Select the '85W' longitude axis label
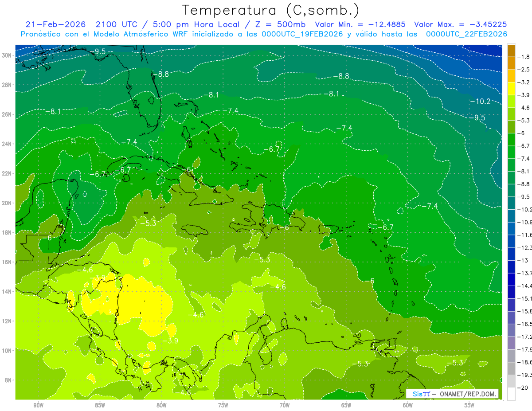Image resolution: width=532 pixels, height=411 pixels. pyautogui.click(x=100, y=405)
